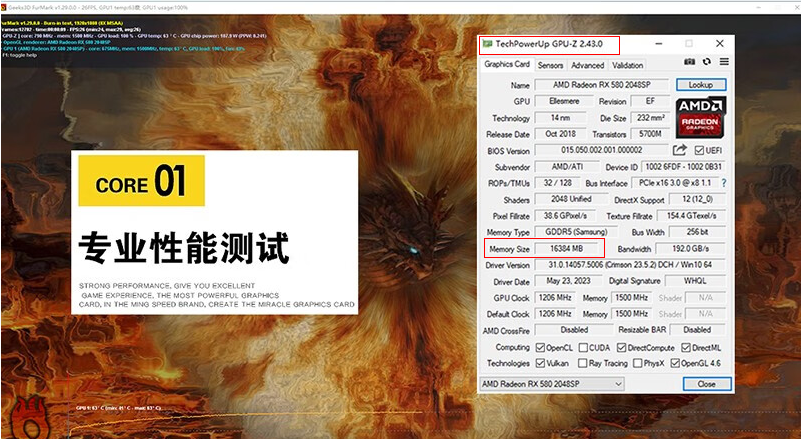This screenshot has height=439, width=802.
Task: Toggle the DirectML checkbox
Action: pos(686,347)
